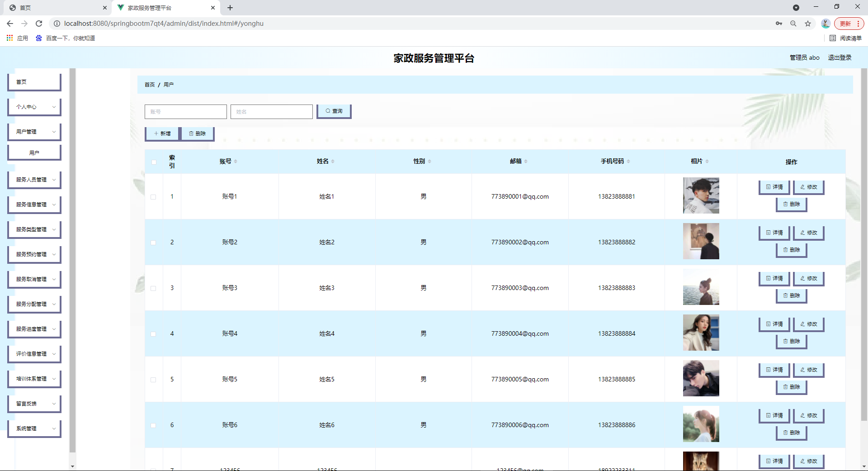Image resolution: width=868 pixels, height=471 pixels.
Task: Check the row checkbox for 账号3
Action: pyautogui.click(x=153, y=289)
